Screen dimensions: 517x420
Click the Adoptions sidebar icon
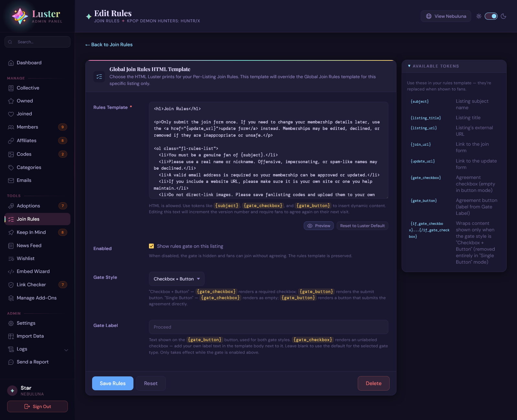(11, 206)
